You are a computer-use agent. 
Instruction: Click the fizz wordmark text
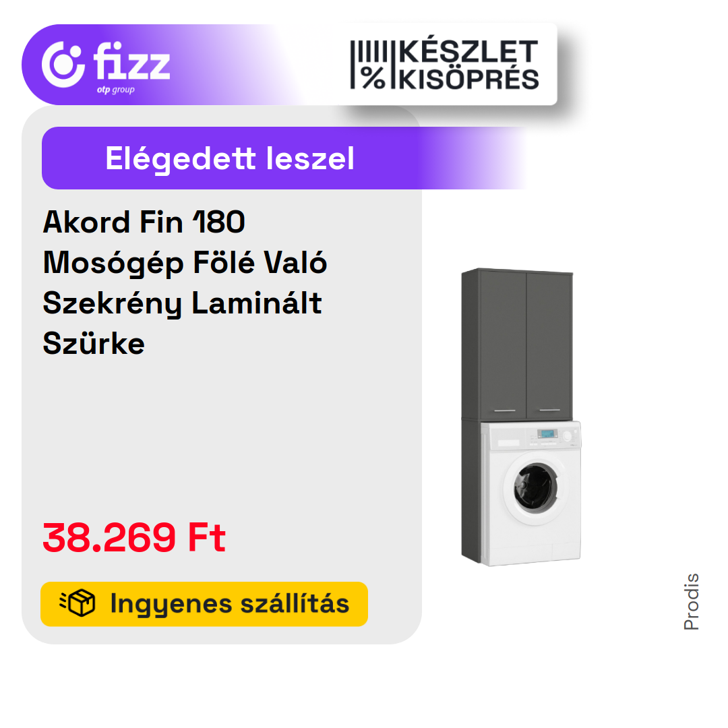point(131,61)
